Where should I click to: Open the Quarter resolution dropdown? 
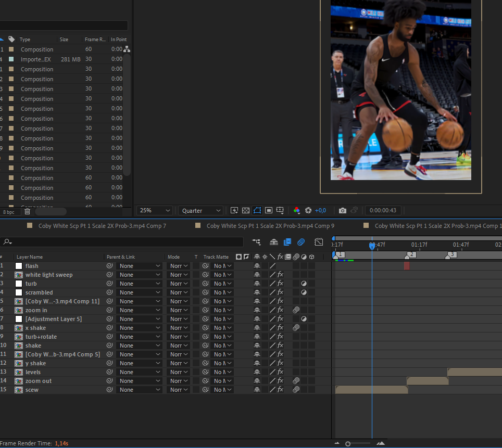200,211
